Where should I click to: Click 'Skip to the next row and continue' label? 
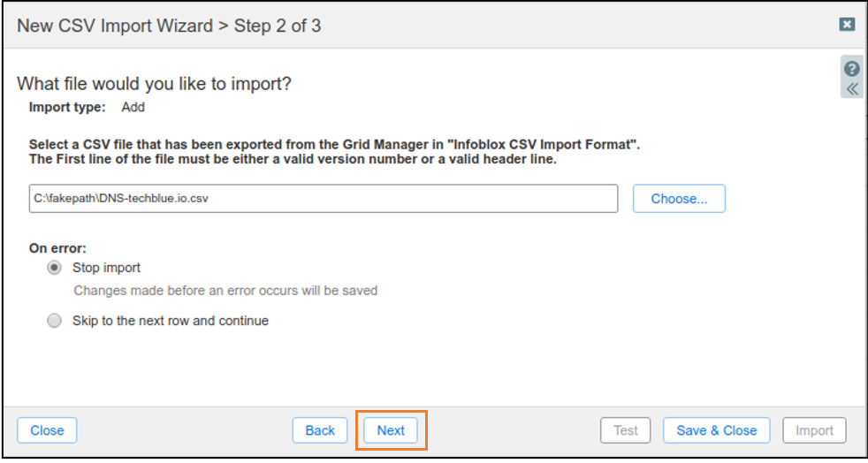pos(171,321)
